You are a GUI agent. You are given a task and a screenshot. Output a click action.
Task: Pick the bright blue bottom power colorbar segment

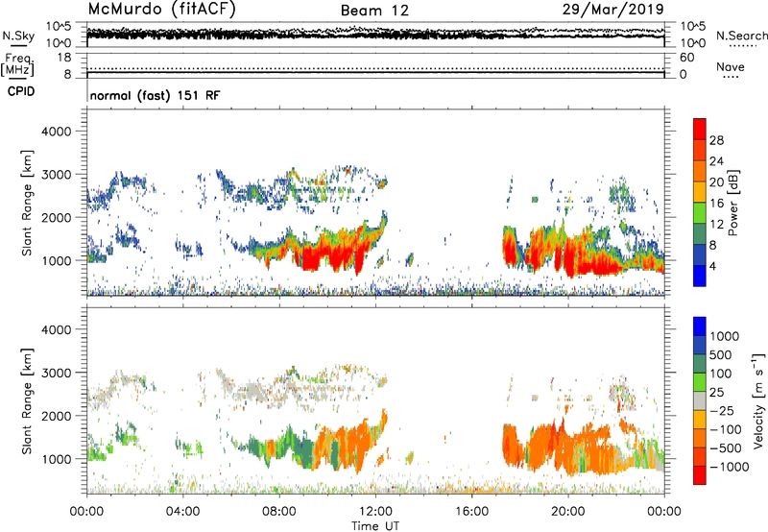coord(700,277)
